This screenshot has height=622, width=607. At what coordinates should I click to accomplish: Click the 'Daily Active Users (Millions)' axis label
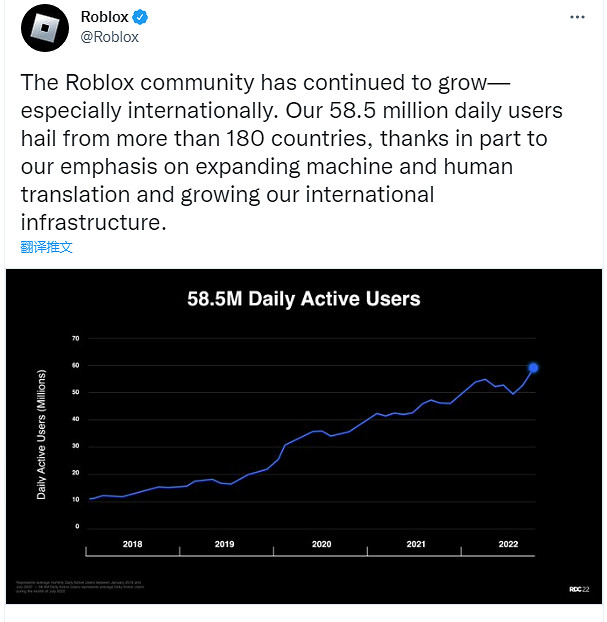tap(42, 432)
